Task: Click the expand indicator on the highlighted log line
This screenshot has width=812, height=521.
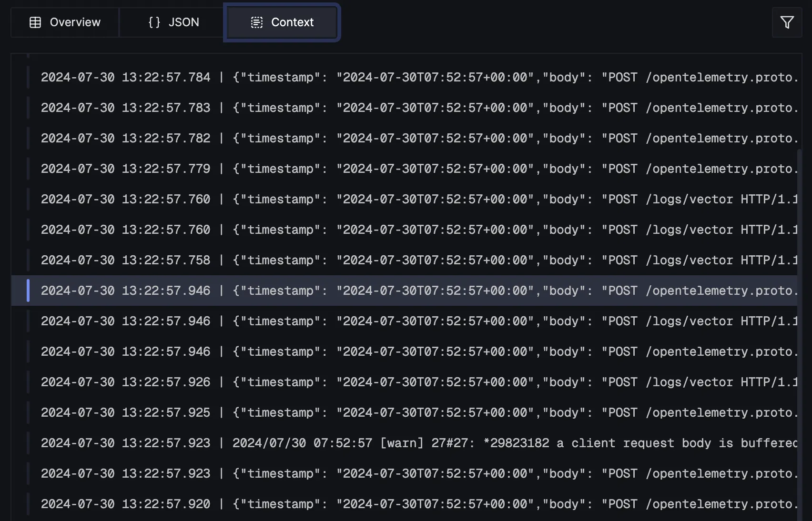Action: coord(29,291)
